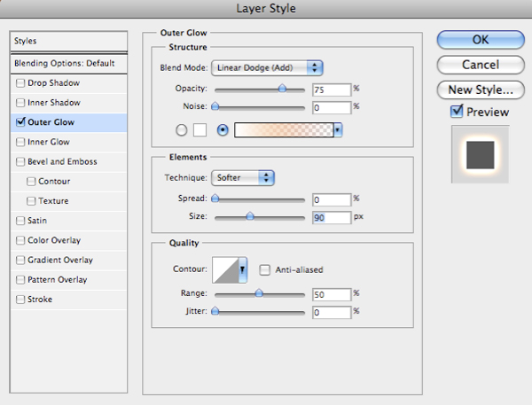Toggle the Preview checkbox
Screen dimensions: 532x405
pos(457,112)
